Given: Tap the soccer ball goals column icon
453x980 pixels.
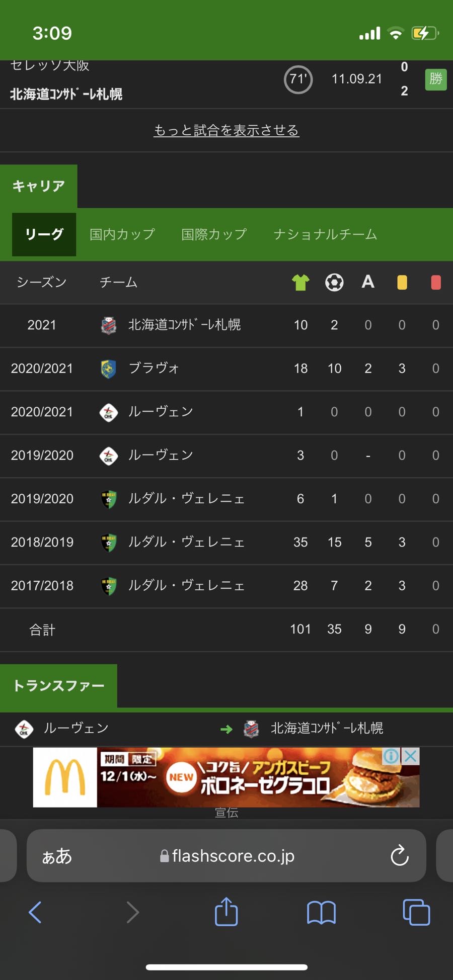Looking at the screenshot, I should [x=334, y=283].
